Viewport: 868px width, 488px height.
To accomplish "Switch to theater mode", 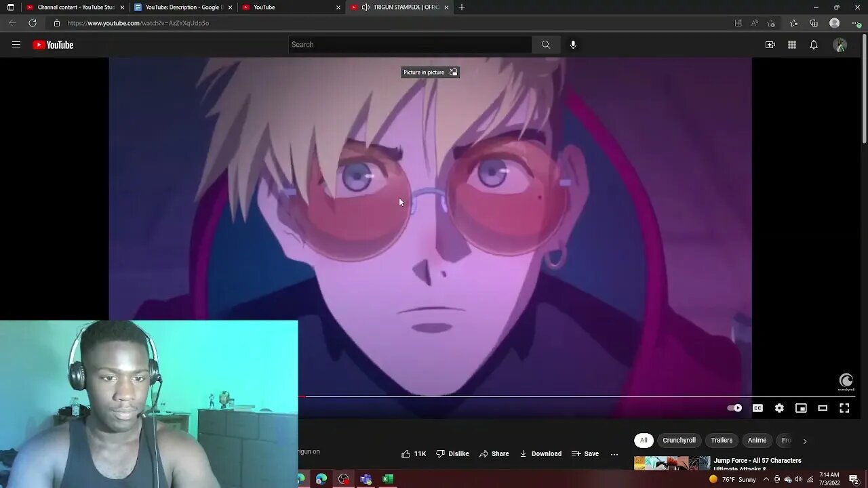I will pos(823,408).
